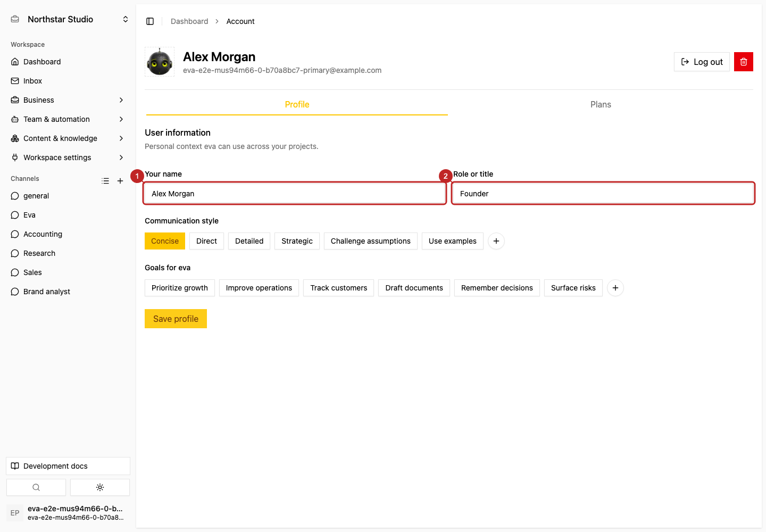Add custom goal for eva with plus
The width and height of the screenshot is (766, 532).
pos(615,288)
